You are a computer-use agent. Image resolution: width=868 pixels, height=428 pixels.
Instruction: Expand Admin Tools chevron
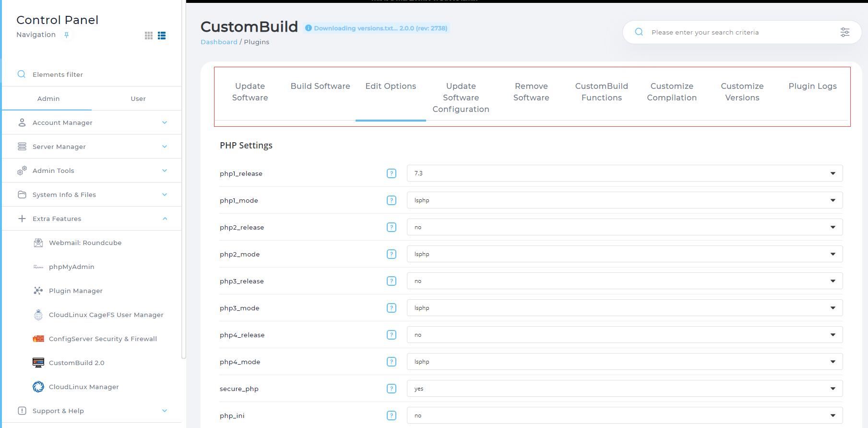tap(165, 171)
